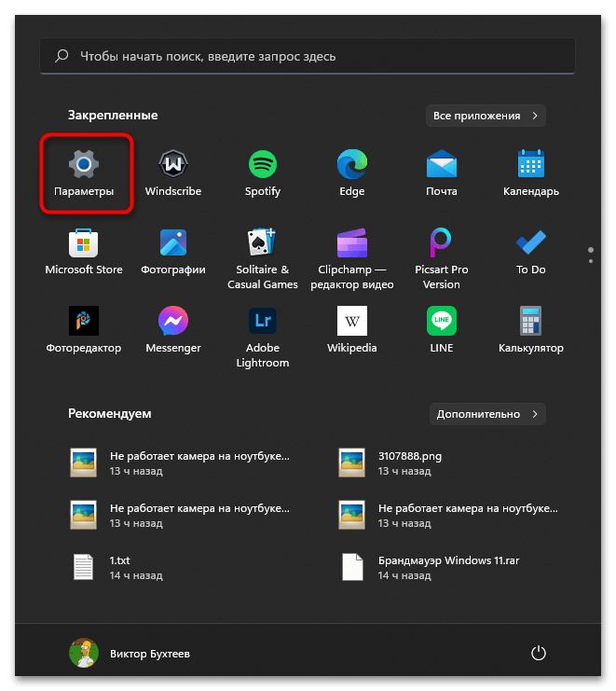Screen dimensions: 616x691
Task: Launch Windscribe VPN app
Action: coord(173,173)
